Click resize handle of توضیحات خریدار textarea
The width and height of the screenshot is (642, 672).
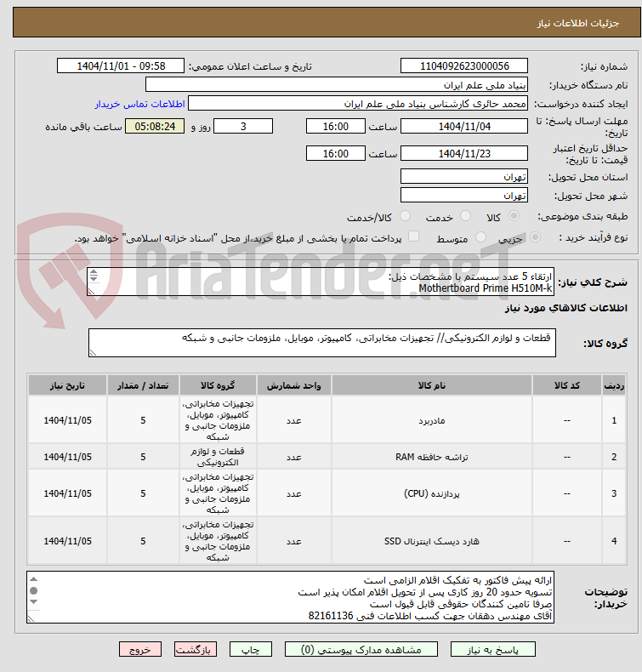tap(31, 619)
